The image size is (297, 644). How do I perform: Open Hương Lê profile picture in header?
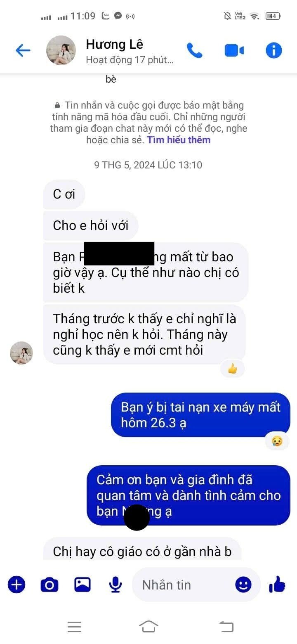61,50
